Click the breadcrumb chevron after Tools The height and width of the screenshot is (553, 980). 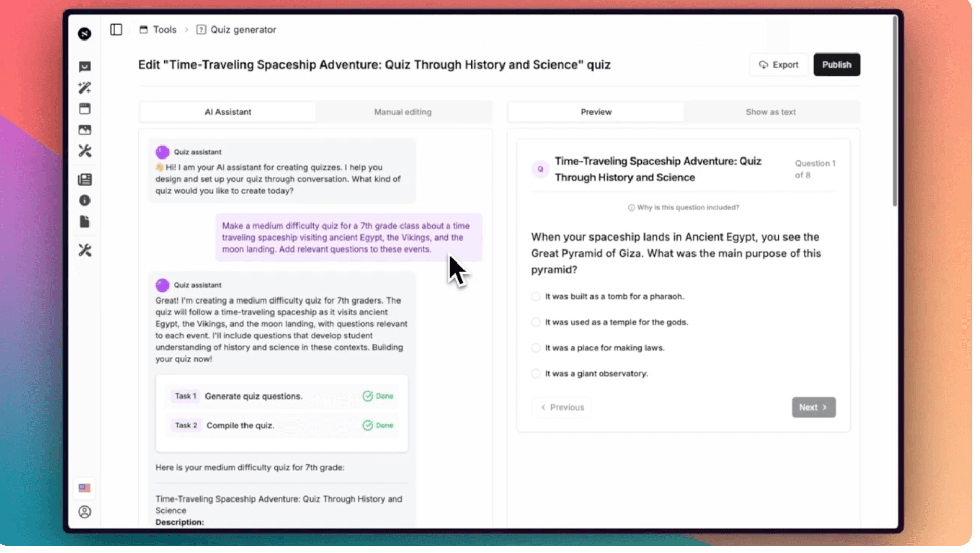186,30
